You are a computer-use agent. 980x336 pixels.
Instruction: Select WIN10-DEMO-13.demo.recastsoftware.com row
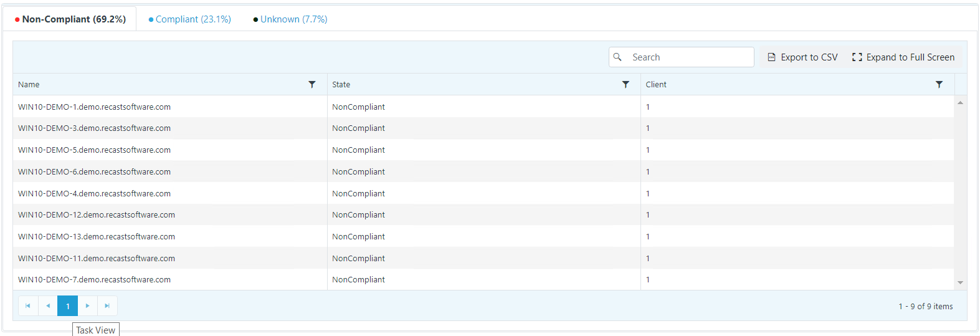[x=483, y=236]
